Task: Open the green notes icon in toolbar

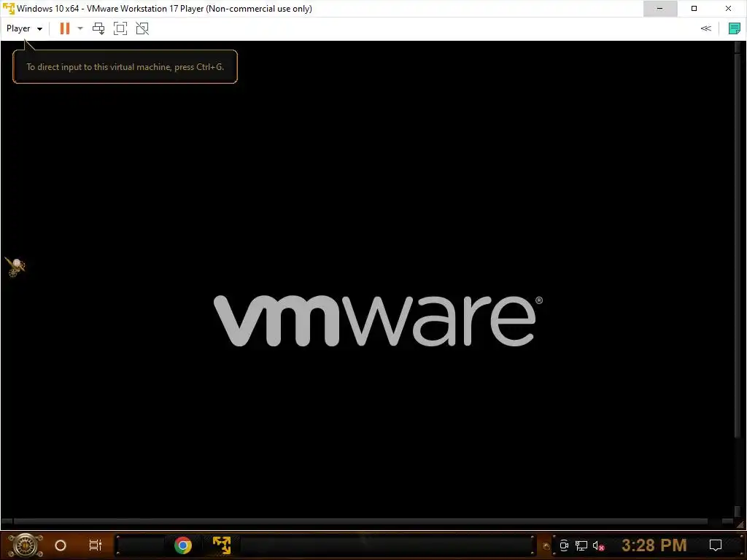Action: pos(734,28)
